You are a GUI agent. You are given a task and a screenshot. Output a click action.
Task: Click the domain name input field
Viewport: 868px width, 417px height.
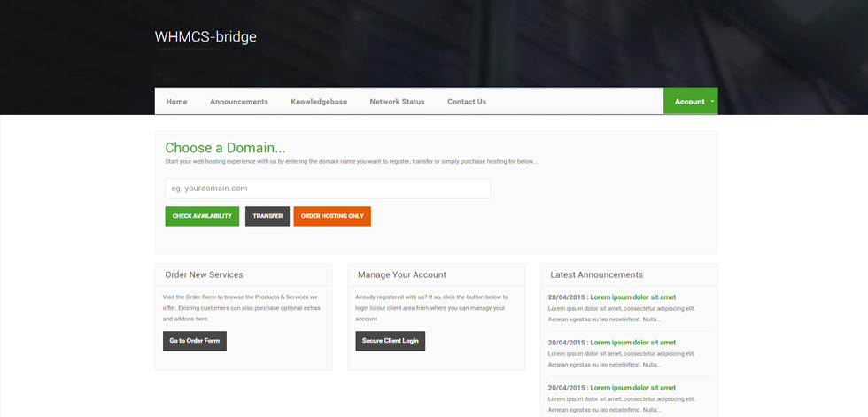[328, 189]
